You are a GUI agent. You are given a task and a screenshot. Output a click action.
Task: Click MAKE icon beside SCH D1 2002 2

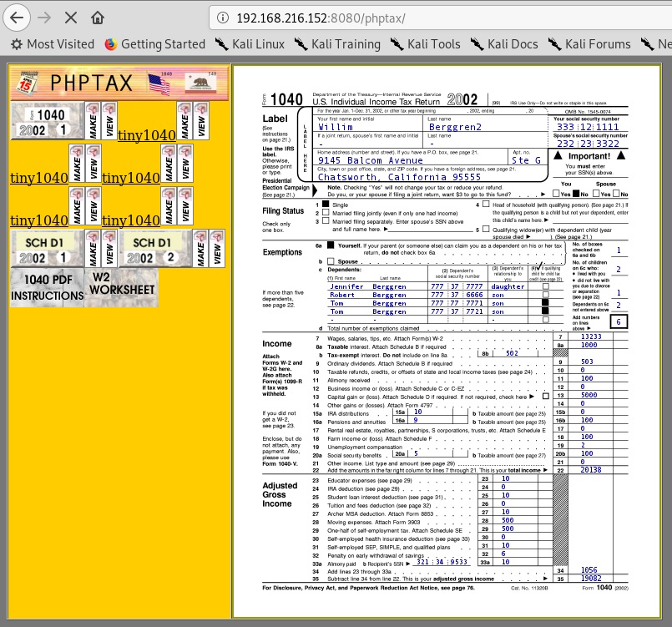click(x=200, y=249)
